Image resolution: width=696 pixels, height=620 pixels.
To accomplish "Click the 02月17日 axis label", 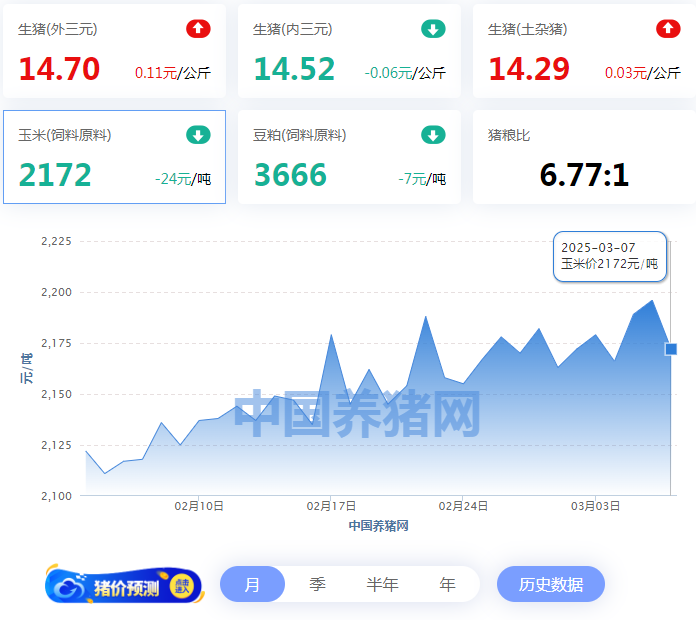I will pos(331,506).
